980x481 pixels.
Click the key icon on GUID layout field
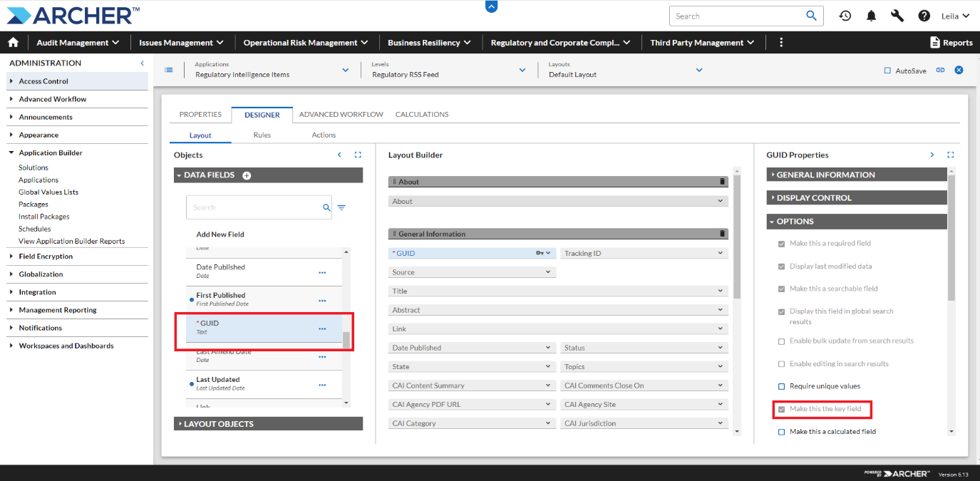pyautogui.click(x=540, y=253)
